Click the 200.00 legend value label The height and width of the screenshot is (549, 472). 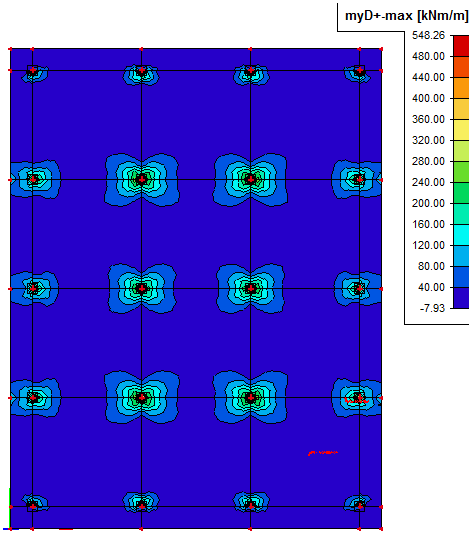[x=428, y=203]
